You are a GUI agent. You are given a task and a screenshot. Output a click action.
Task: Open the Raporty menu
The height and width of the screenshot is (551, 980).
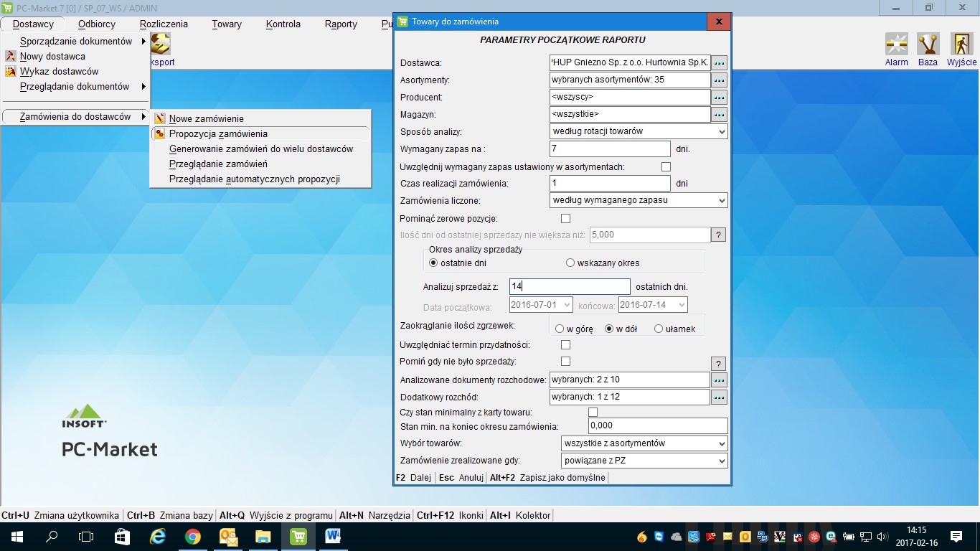click(341, 24)
